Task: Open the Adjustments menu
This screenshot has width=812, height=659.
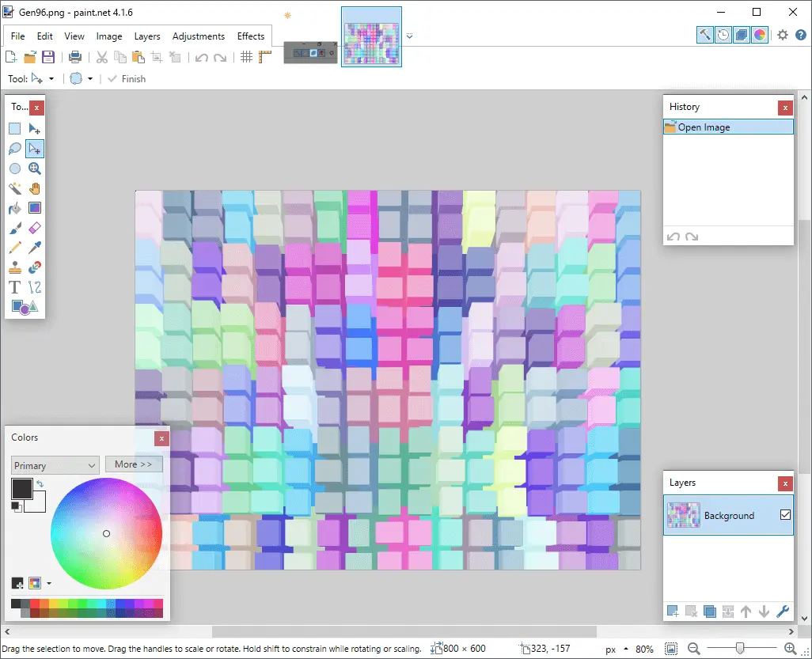Action: (x=199, y=36)
